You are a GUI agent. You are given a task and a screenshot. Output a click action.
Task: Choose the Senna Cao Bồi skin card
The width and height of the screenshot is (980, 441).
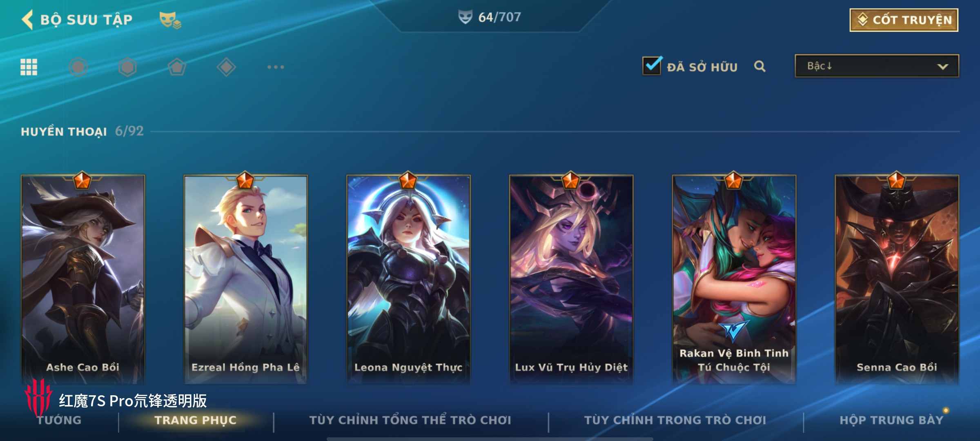(897, 278)
